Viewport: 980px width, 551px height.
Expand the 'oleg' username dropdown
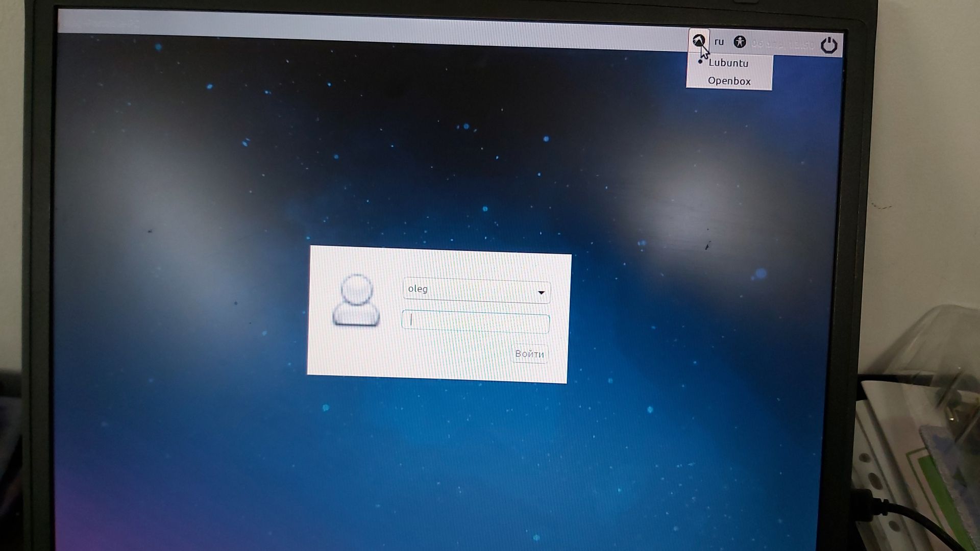(x=476, y=291)
